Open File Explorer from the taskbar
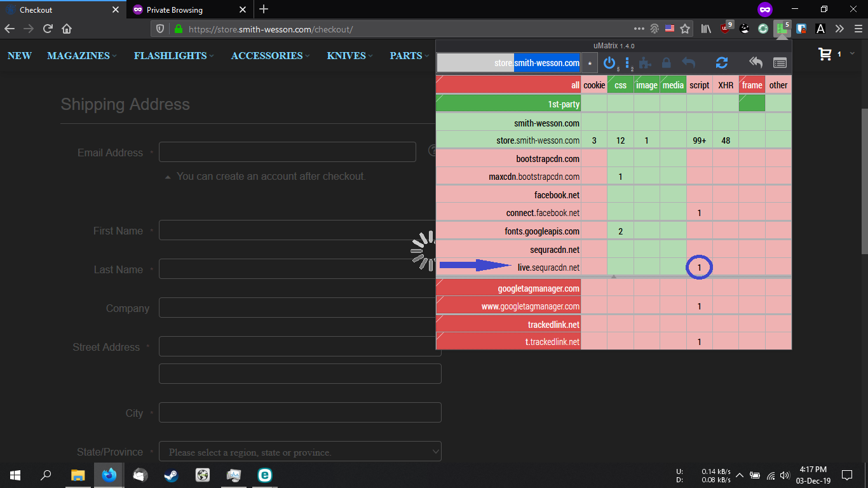868x488 pixels. [78, 475]
